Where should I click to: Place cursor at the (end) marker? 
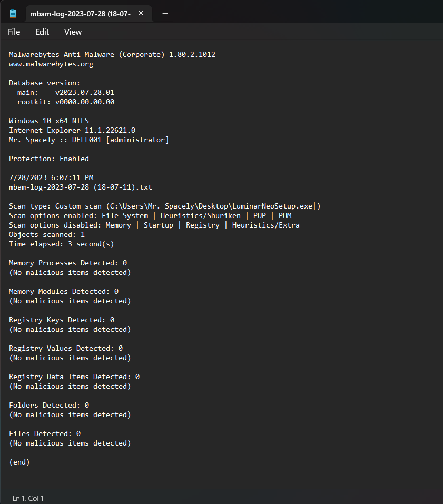click(x=19, y=462)
